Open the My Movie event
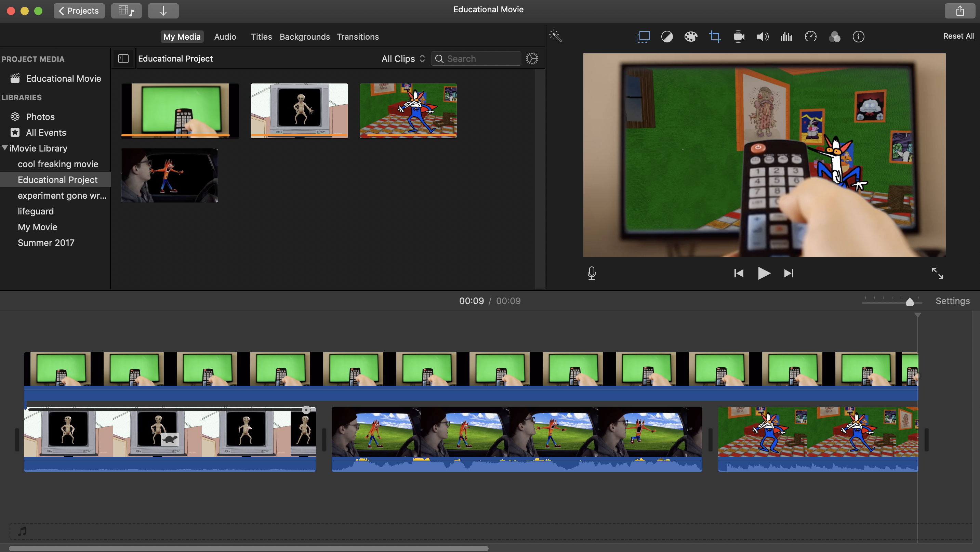Image resolution: width=980 pixels, height=552 pixels. click(37, 227)
